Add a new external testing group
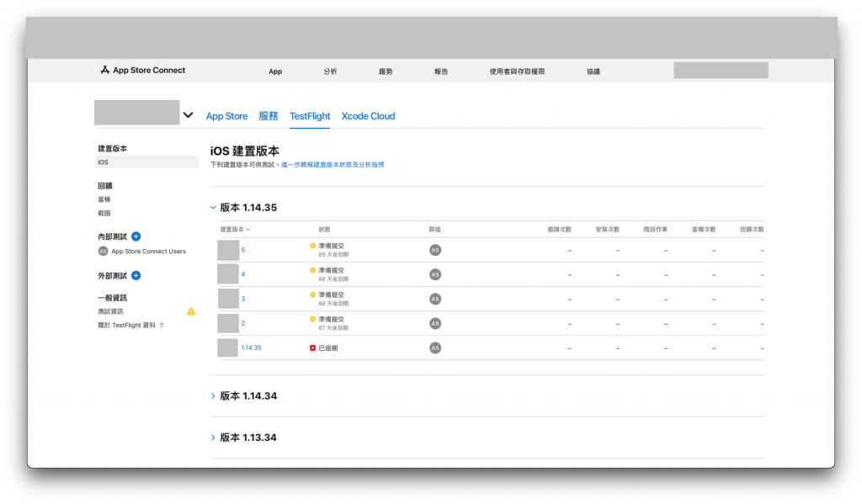 click(136, 275)
